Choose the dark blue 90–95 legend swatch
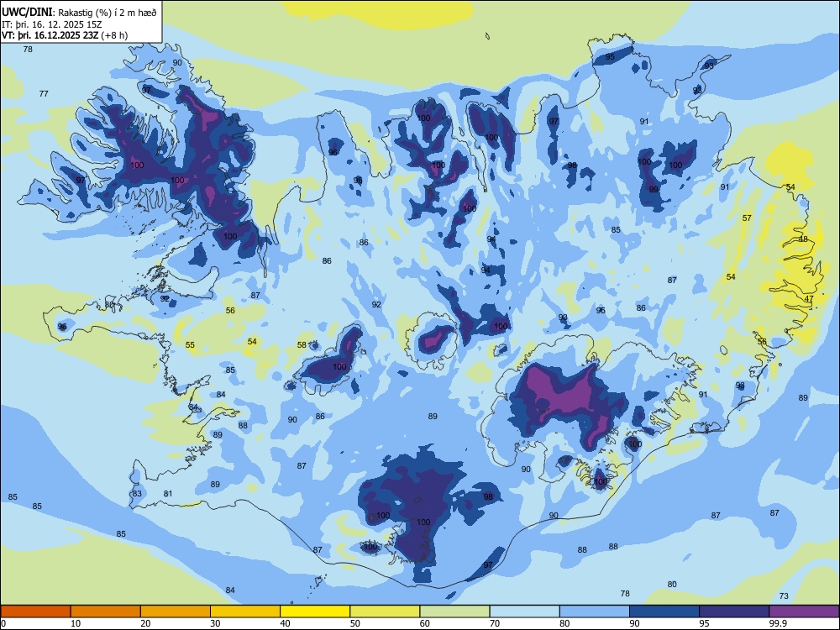This screenshot has width=840, height=630. (x=664, y=612)
